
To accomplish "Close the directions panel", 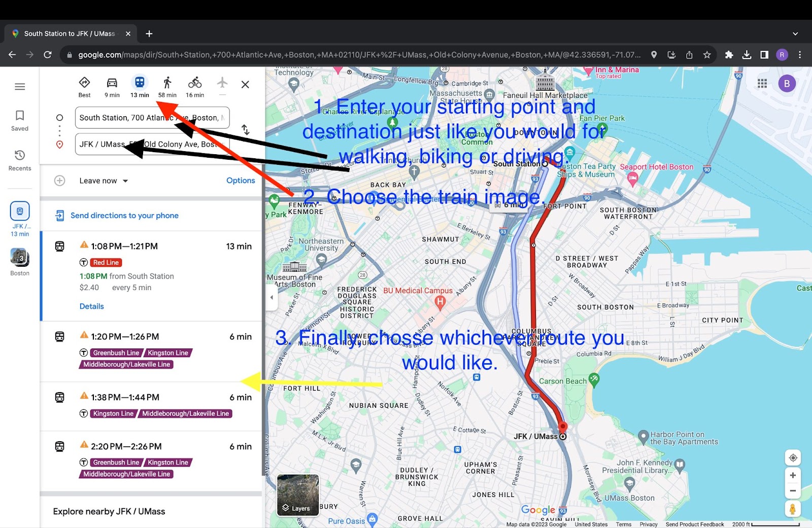I will (245, 85).
